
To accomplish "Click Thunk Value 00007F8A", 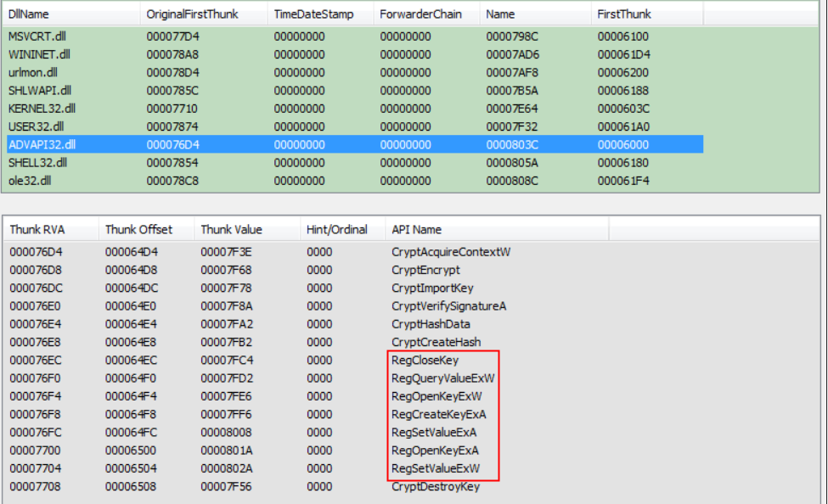I will (x=226, y=306).
